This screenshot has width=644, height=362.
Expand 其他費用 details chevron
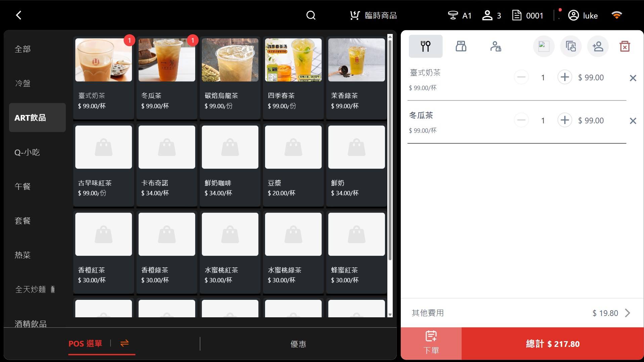(x=627, y=313)
